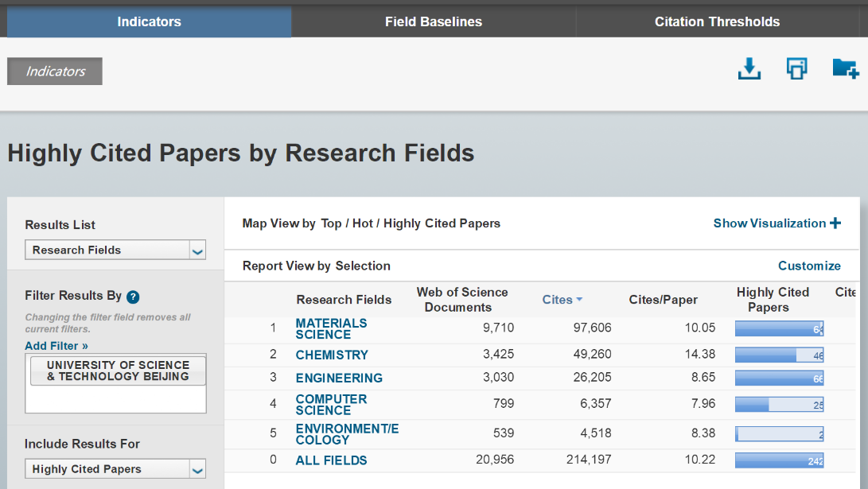Viewport: 868px width, 489px height.
Task: Open the Customize report link
Action: [809, 266]
